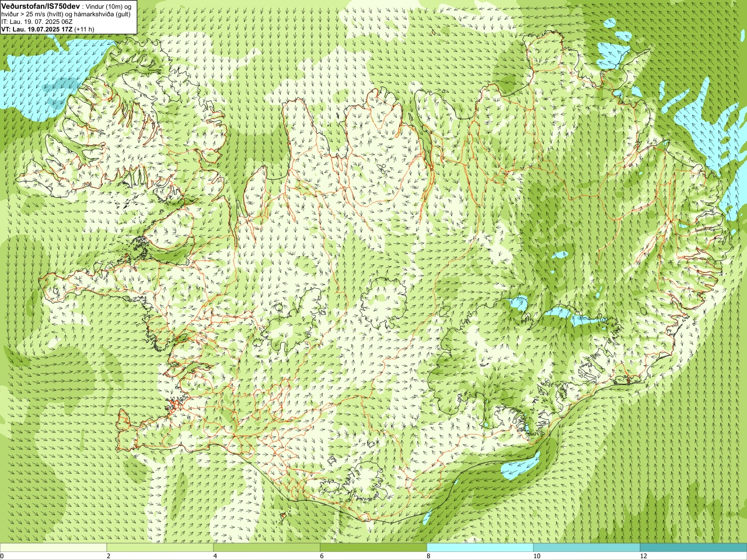This screenshot has height=560, width=747.
Task: Click the 'VT: Lau. 19.07.2025 17Z' line
Action: [36, 29]
